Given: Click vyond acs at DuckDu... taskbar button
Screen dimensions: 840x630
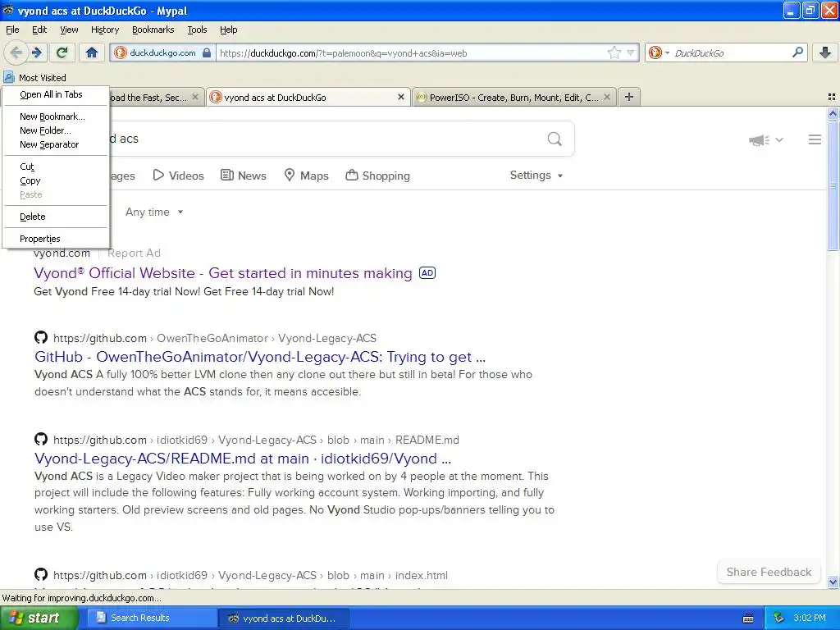Looking at the screenshot, I should tap(283, 619).
